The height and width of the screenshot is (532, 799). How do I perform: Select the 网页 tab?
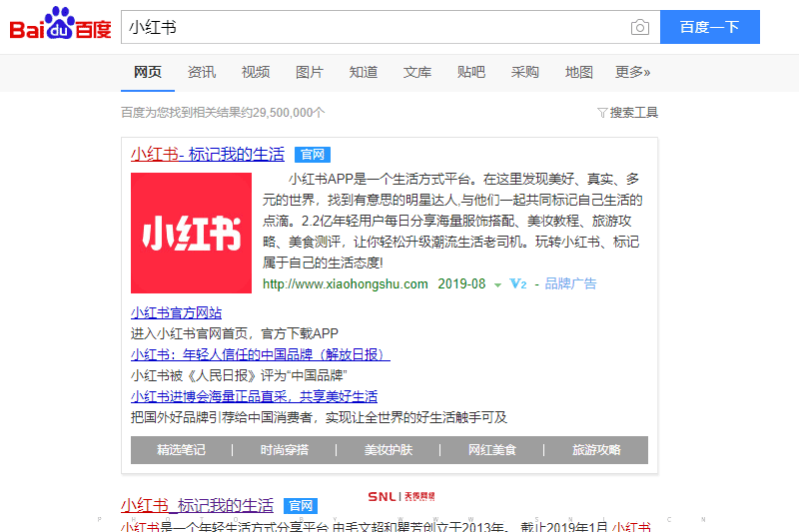tap(148, 72)
